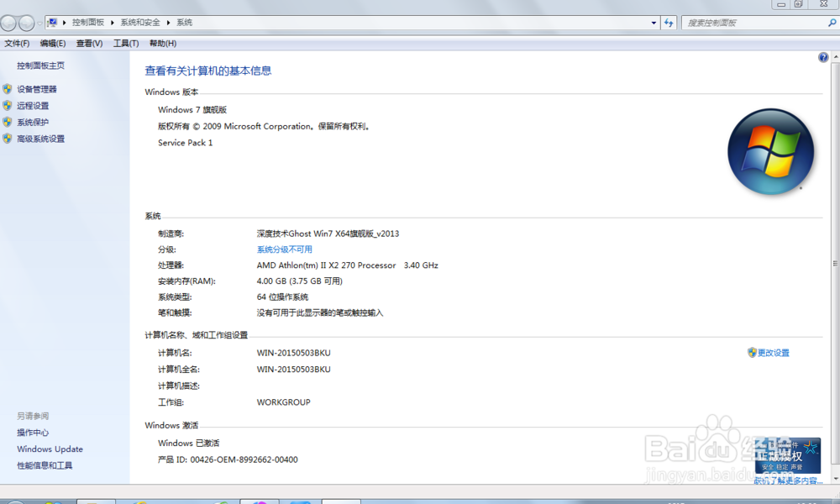Click vertical scrollbar down arrow

pyautogui.click(x=835, y=479)
